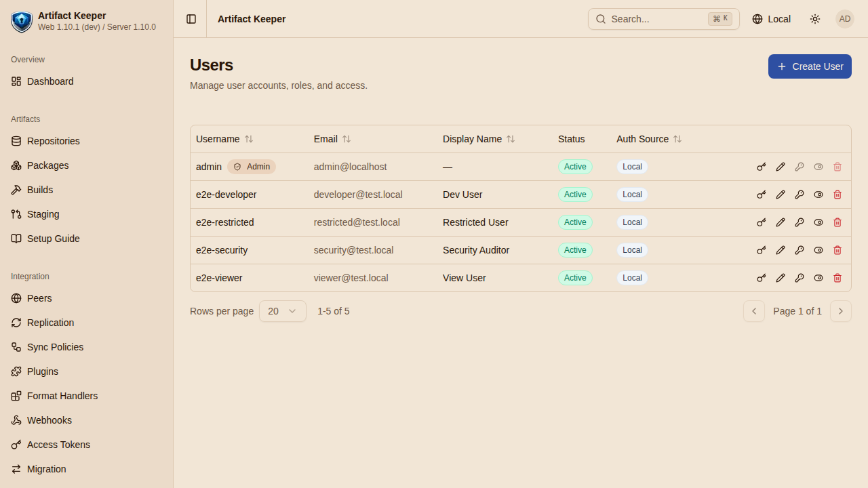868x488 pixels.
Task: Open the rows per page dropdown
Action: 283,311
